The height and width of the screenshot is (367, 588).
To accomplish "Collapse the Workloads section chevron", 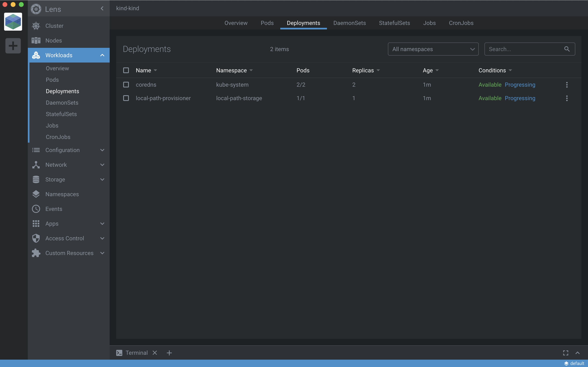I will (x=102, y=55).
